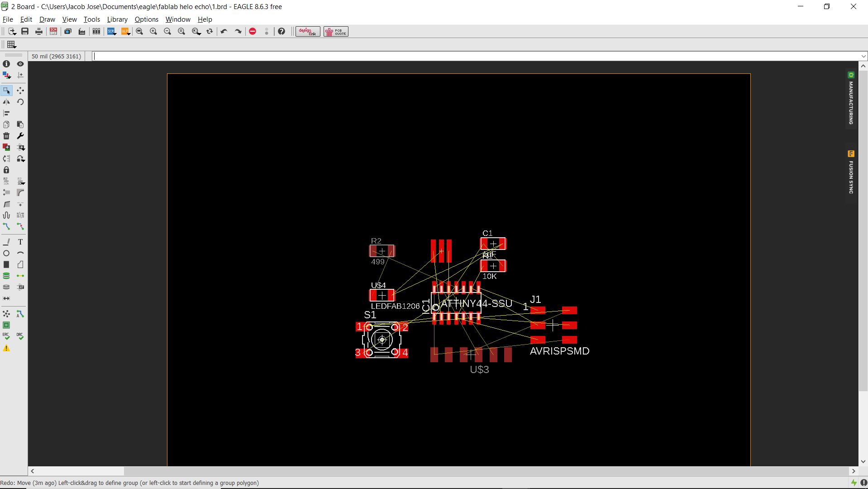Viewport: 868px width, 489px height.
Task: Open the SCR script dropdown
Action: click(x=111, y=31)
